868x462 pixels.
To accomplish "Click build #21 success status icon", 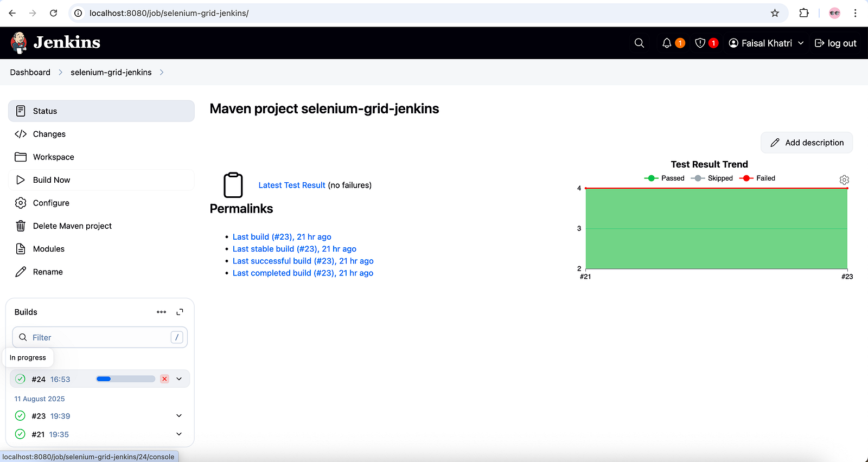I will 20,434.
